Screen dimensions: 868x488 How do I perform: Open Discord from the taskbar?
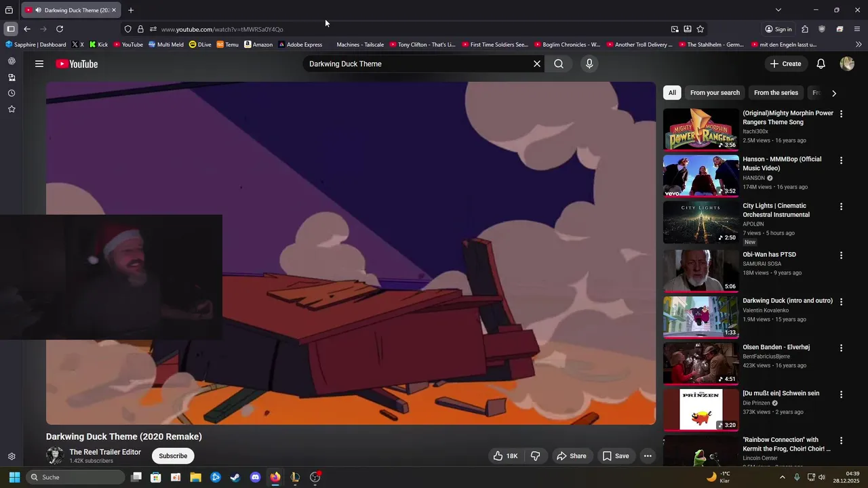[x=255, y=477]
